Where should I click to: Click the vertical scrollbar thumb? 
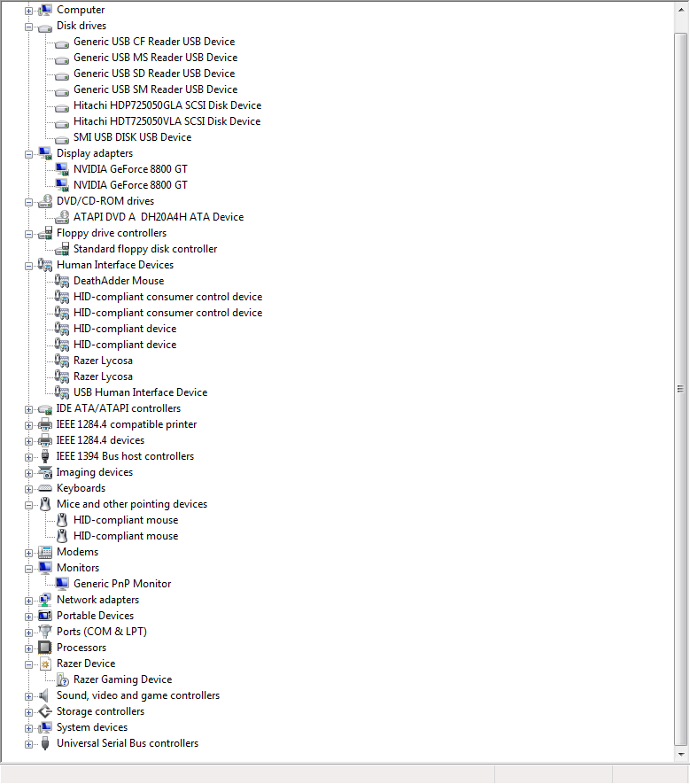681,389
